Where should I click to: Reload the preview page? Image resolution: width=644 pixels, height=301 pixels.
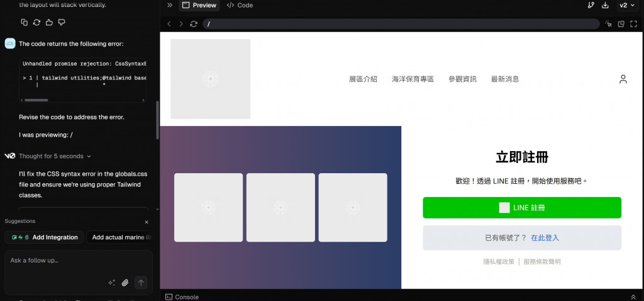pyautogui.click(x=194, y=24)
